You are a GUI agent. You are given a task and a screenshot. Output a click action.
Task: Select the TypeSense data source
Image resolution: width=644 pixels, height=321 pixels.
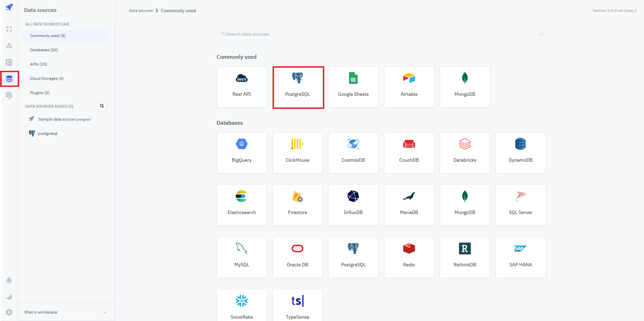click(x=298, y=305)
